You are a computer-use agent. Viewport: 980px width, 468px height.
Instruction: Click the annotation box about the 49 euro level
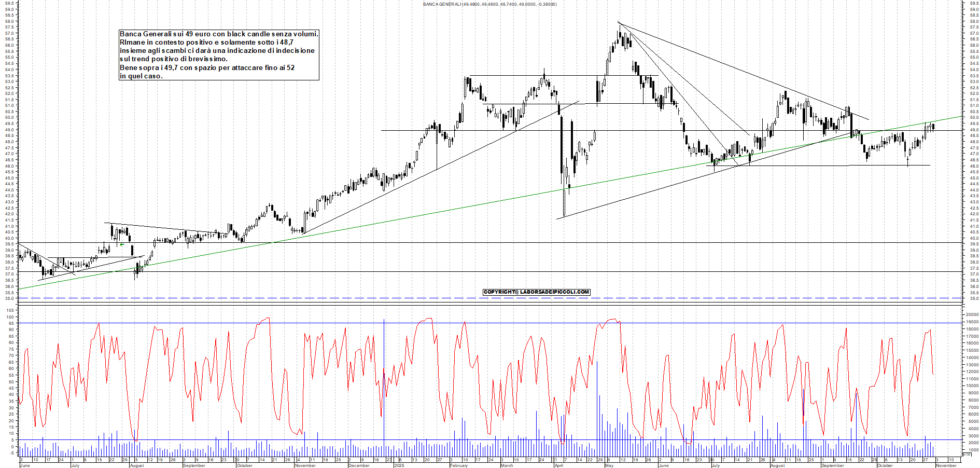pos(218,54)
